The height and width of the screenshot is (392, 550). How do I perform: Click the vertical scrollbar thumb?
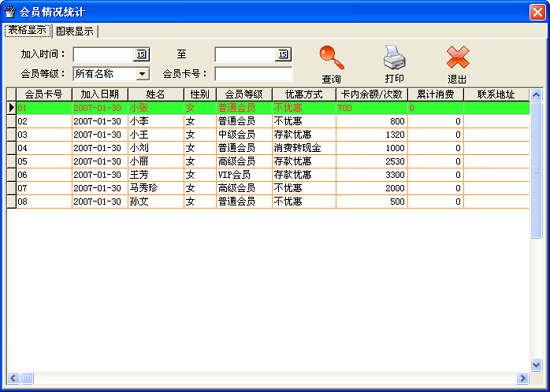coord(536,170)
